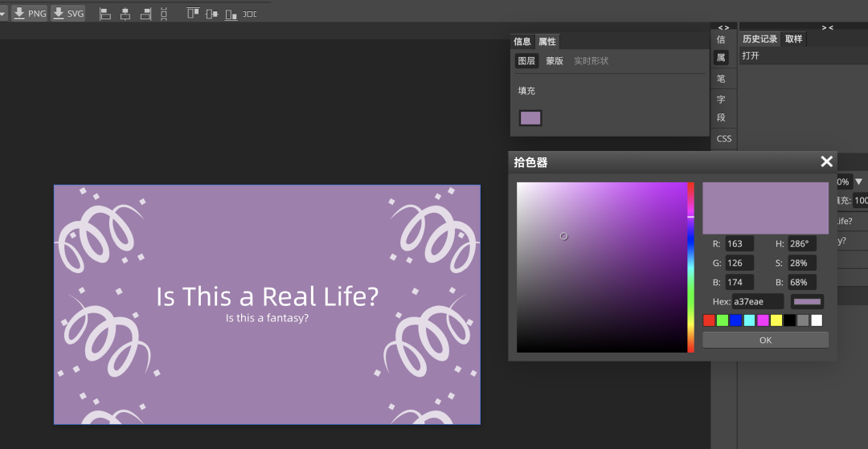Open the 信 side panel icon
The image size is (868, 449).
tap(721, 40)
